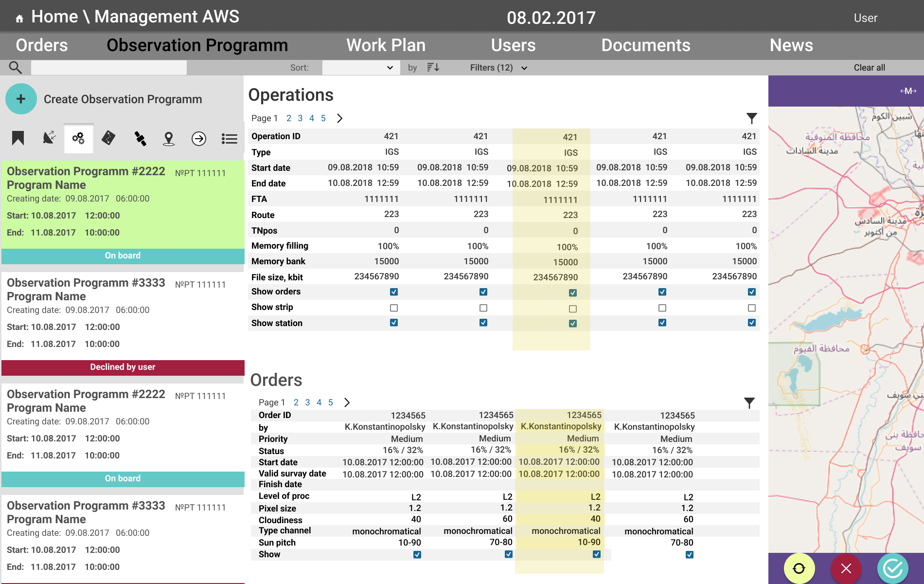Open the Sort dropdown
The height and width of the screenshot is (584, 924).
[361, 68]
